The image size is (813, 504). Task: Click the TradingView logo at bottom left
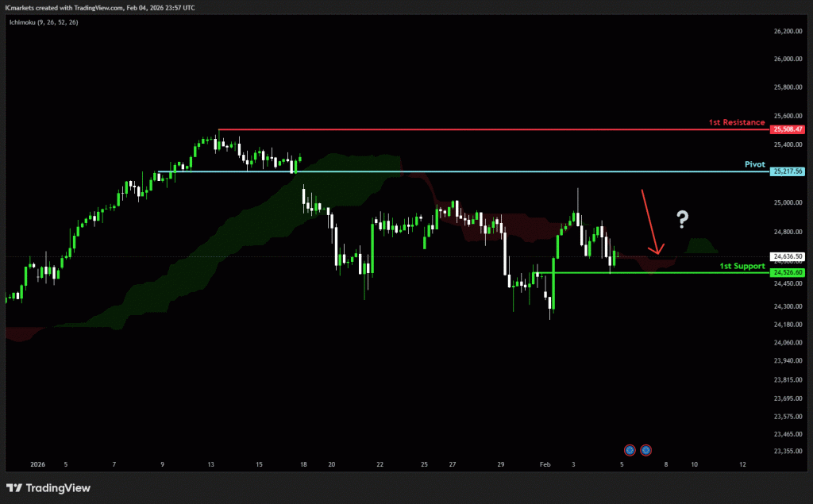pos(48,487)
